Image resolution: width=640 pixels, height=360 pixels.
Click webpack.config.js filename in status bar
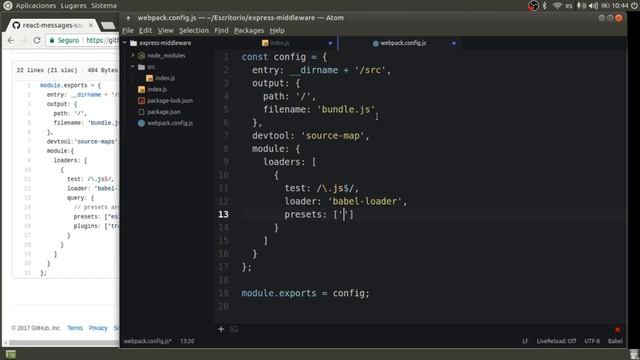point(147,341)
